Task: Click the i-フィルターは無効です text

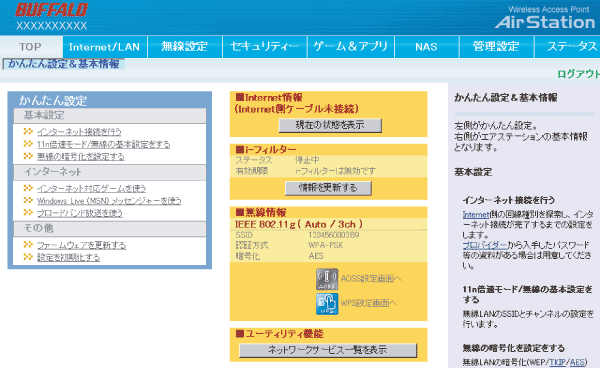Action: click(x=335, y=171)
